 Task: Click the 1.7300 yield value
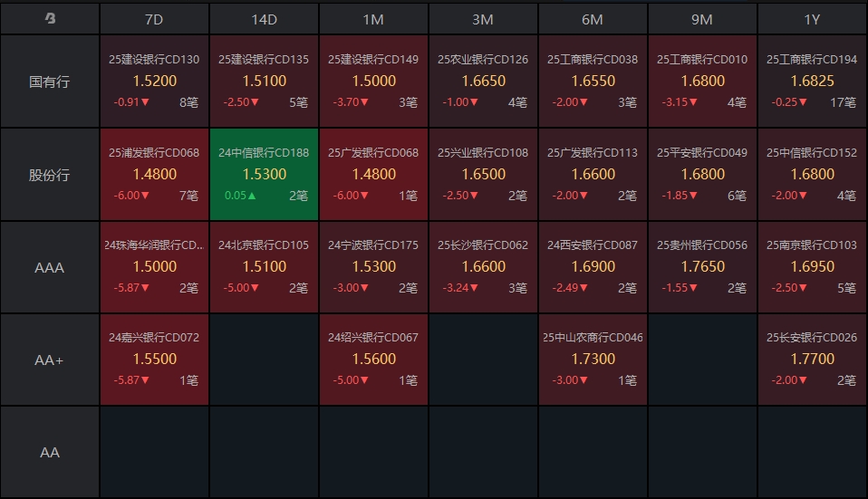pos(593,359)
